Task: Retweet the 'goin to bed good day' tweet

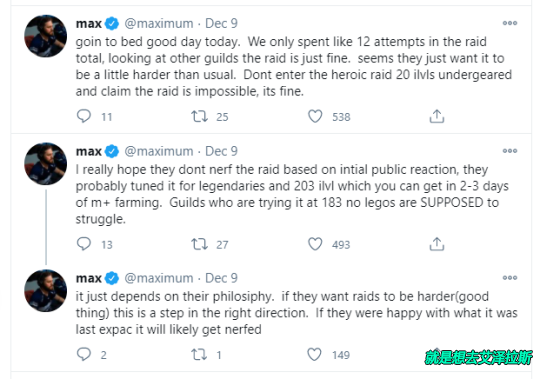Action: point(199,116)
